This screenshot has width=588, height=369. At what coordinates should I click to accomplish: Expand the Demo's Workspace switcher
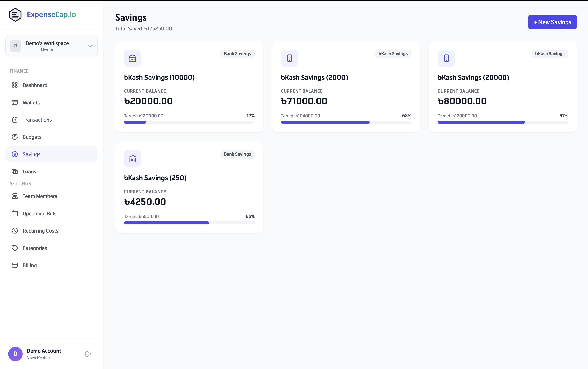[51, 46]
